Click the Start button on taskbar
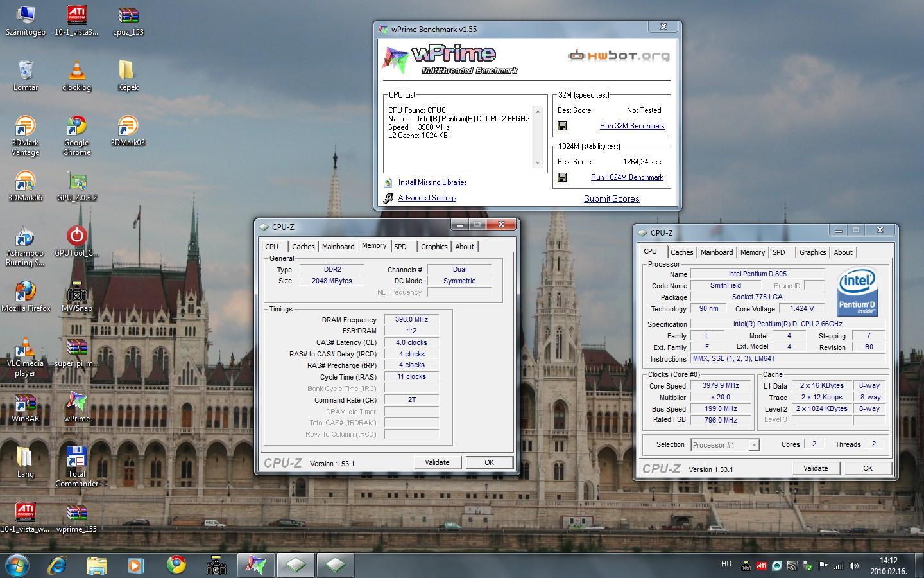This screenshot has width=924, height=578. click(x=17, y=565)
